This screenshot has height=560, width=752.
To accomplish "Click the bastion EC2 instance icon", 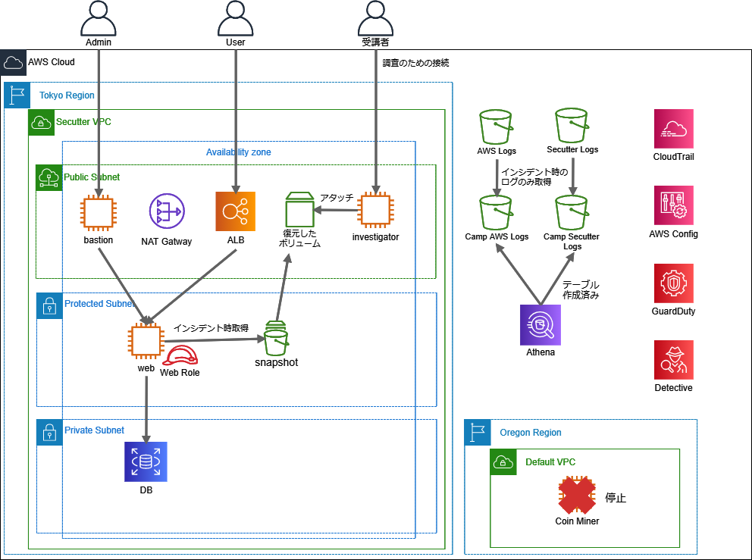I will click(99, 211).
